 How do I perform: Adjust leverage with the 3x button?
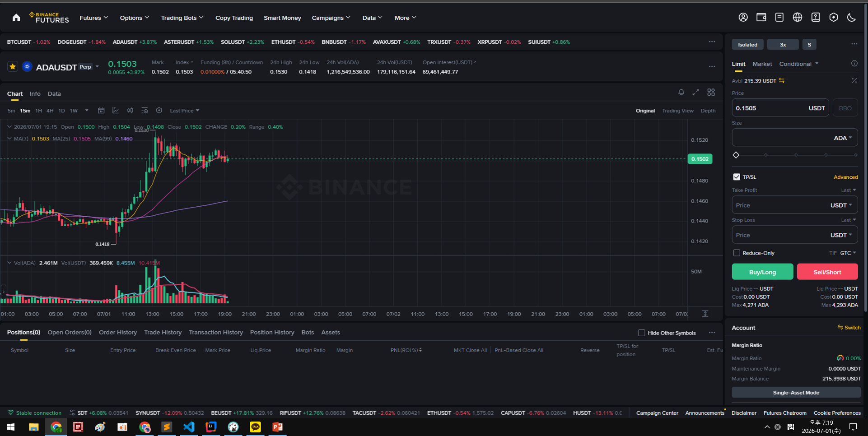click(x=783, y=44)
